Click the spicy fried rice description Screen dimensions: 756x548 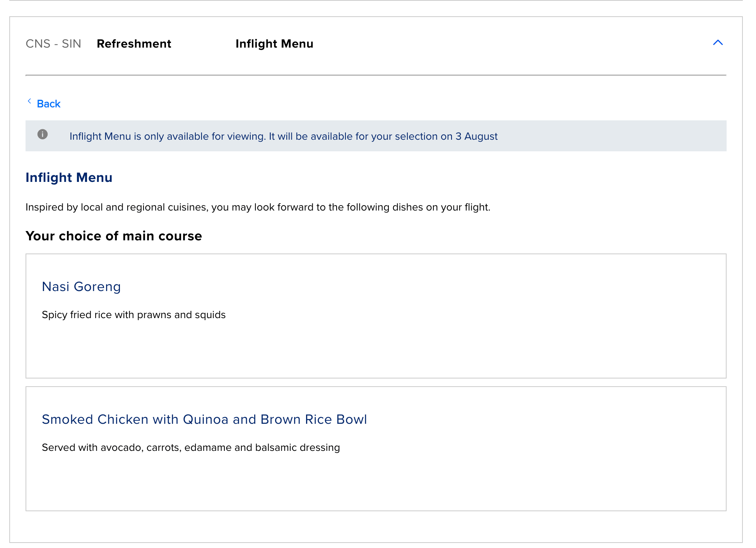point(133,315)
